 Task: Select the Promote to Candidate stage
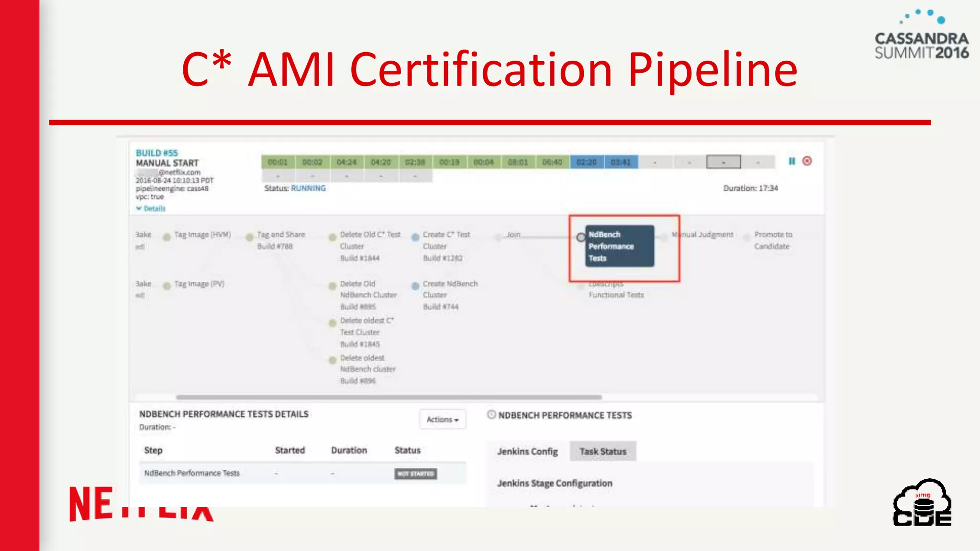[x=773, y=241]
